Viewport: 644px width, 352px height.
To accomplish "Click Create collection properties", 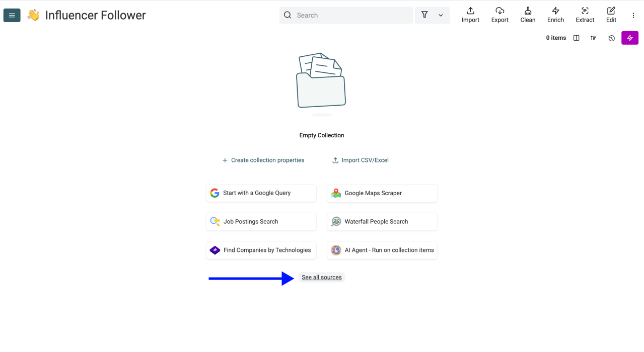I will coord(263,160).
